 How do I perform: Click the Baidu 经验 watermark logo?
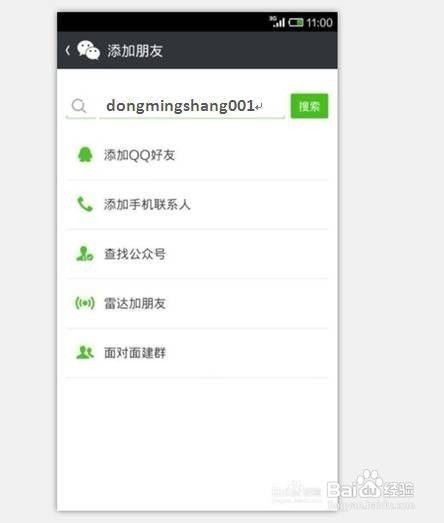370,489
